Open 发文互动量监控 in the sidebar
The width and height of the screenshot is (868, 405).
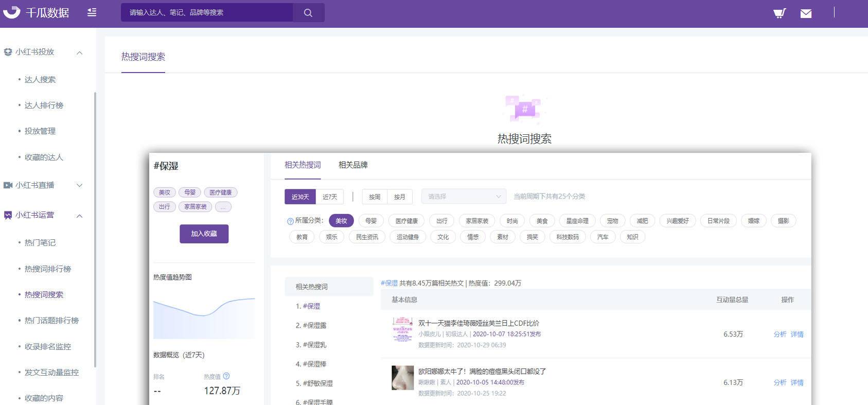51,372
